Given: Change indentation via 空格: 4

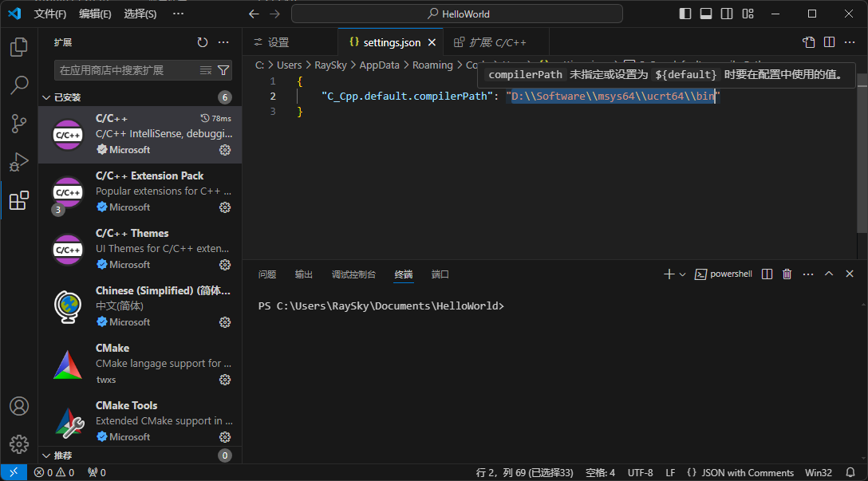Looking at the screenshot, I should (600, 473).
